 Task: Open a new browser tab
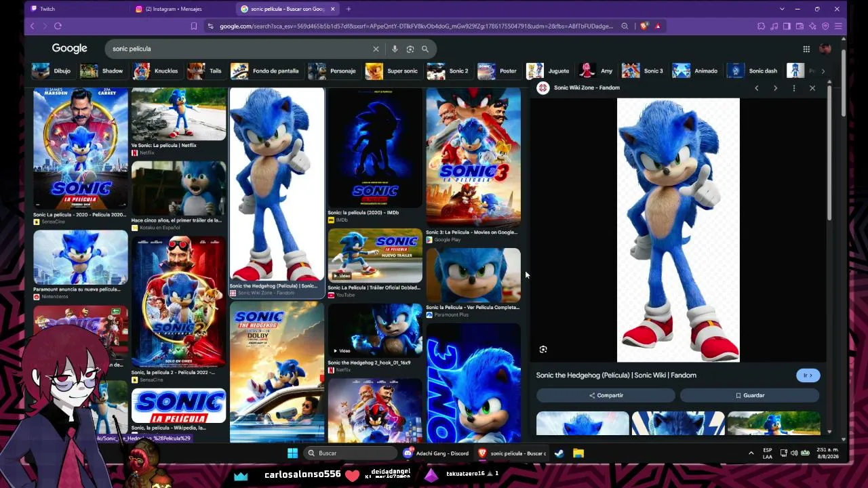tap(349, 9)
